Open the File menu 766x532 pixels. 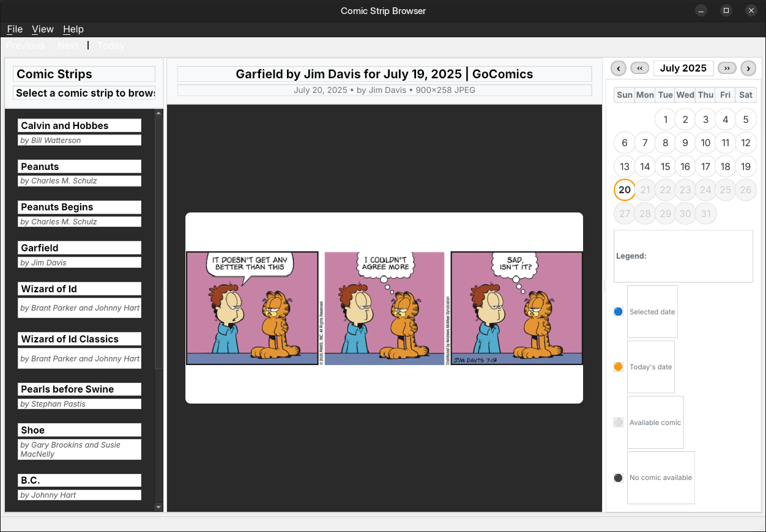15,29
